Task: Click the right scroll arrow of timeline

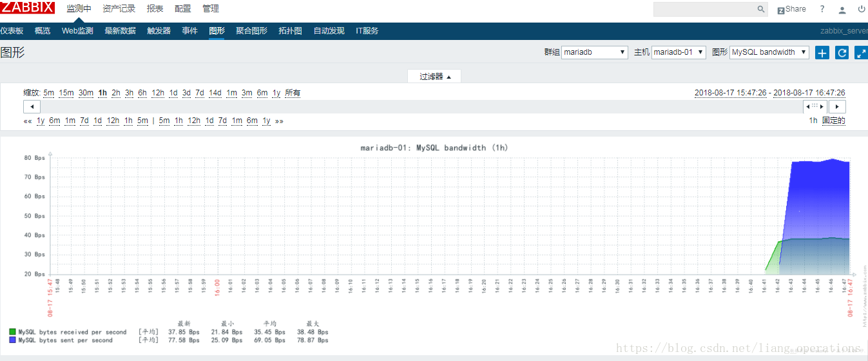Action: [x=837, y=106]
